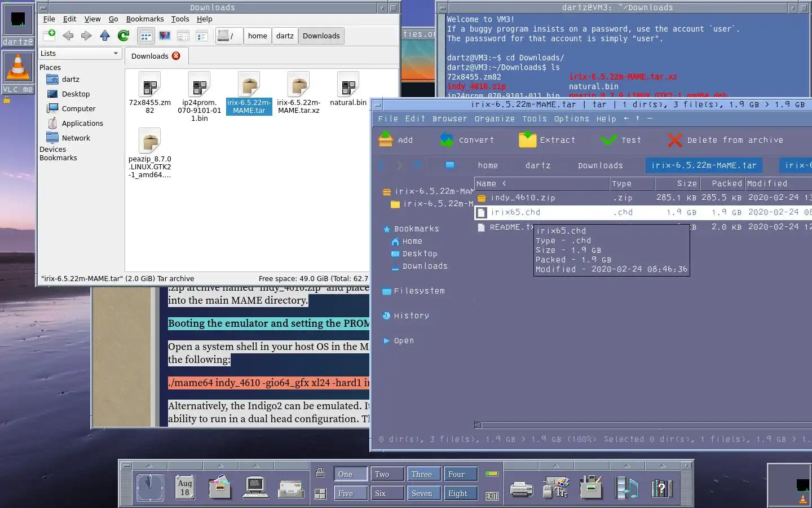Click the VLC media player desktop icon
812x508 pixels.
(18, 68)
